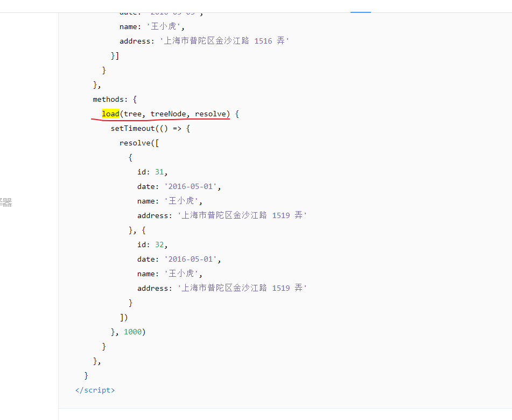
Task: Click the closing </script> tag
Action: [95, 390]
